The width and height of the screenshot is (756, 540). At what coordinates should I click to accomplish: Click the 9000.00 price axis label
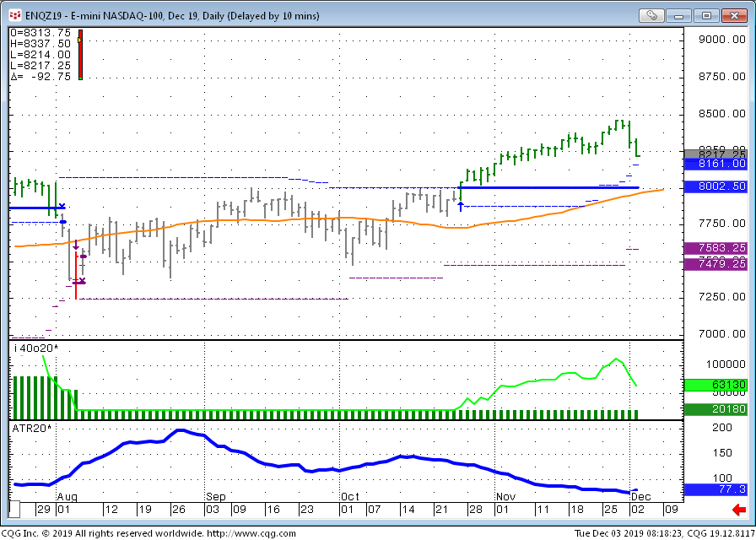click(x=722, y=40)
